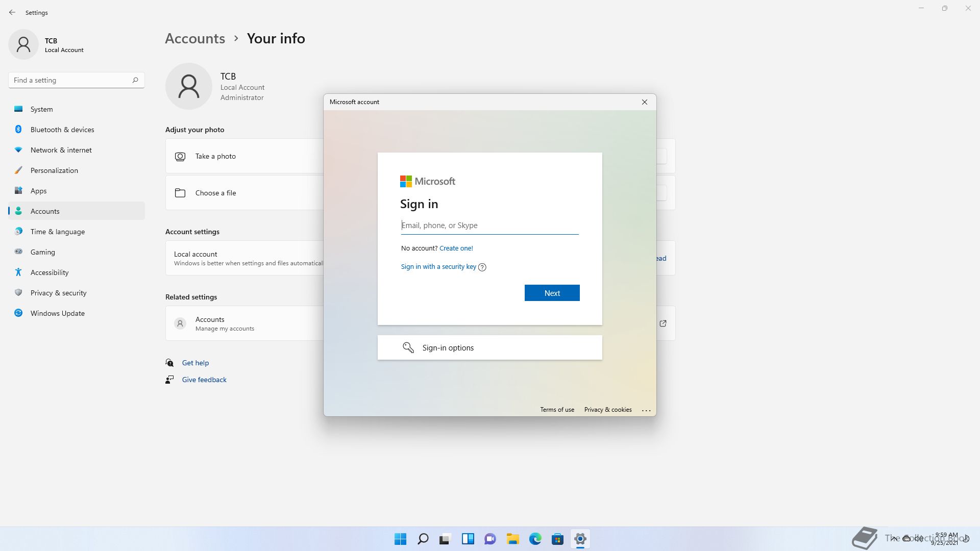Open the more options ellipsis in dialog footer
980x551 pixels.
(646, 410)
